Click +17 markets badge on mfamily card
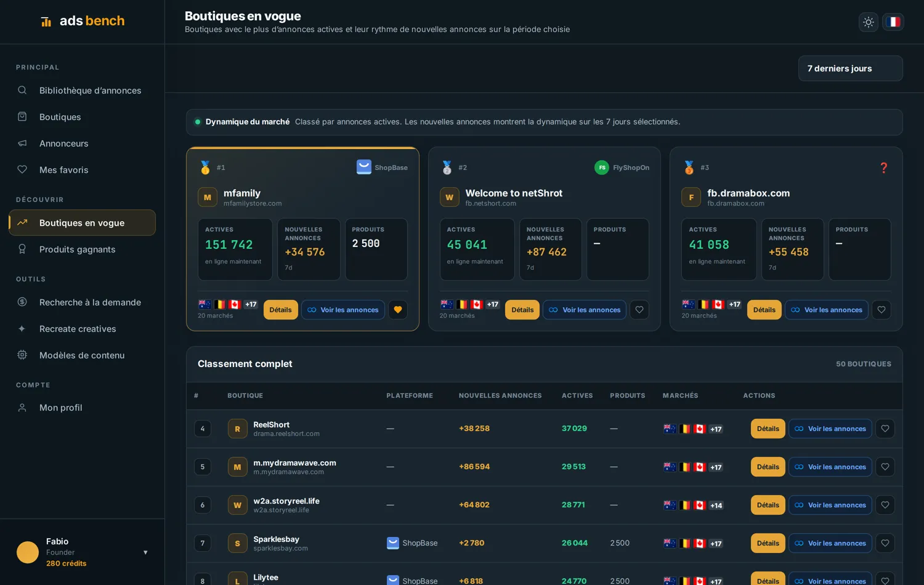The image size is (924, 585). [x=251, y=304]
